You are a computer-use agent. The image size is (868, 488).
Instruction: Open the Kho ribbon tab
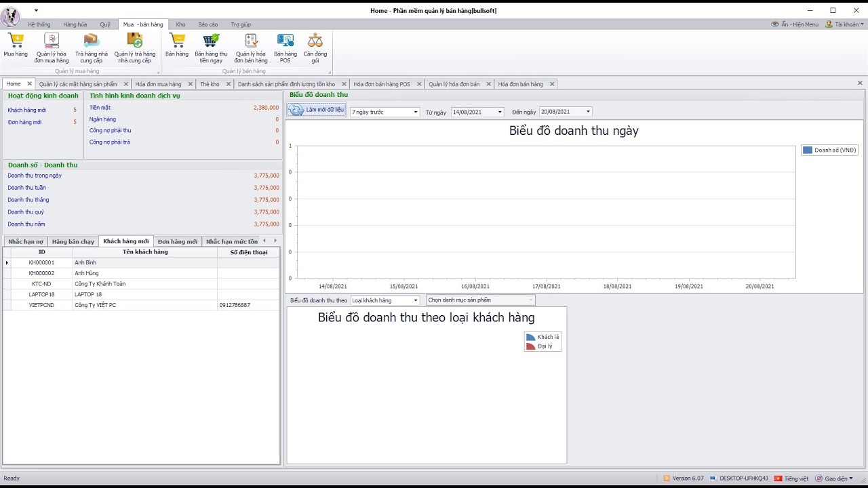180,24
